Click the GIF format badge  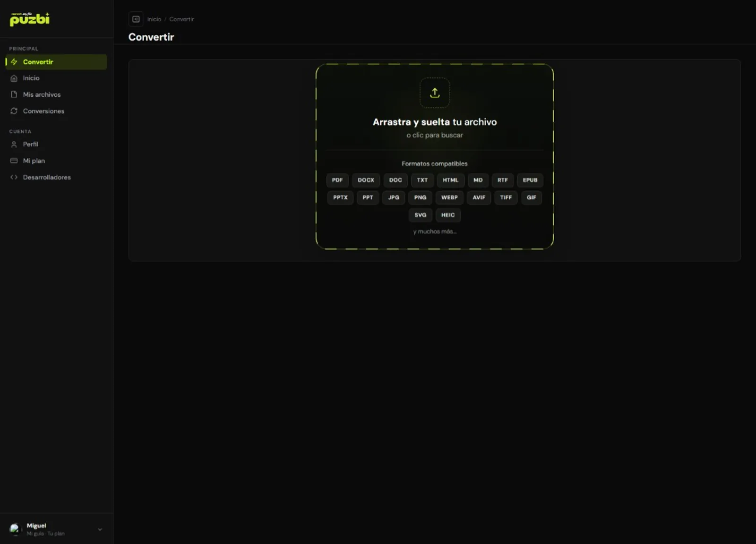pos(532,197)
